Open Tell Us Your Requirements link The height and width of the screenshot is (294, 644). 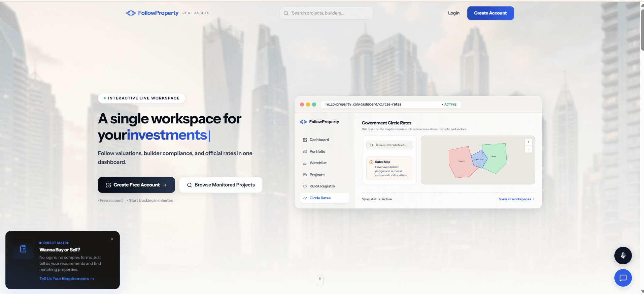pos(67,279)
